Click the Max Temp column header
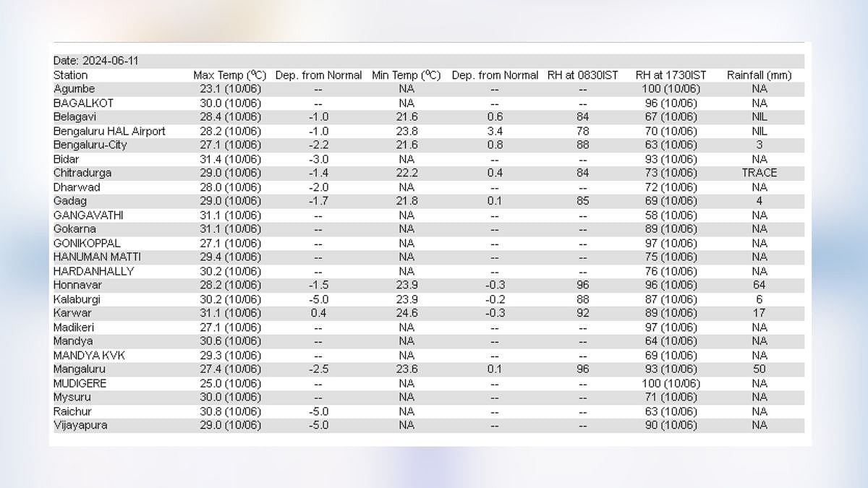The image size is (868, 488). (229, 75)
